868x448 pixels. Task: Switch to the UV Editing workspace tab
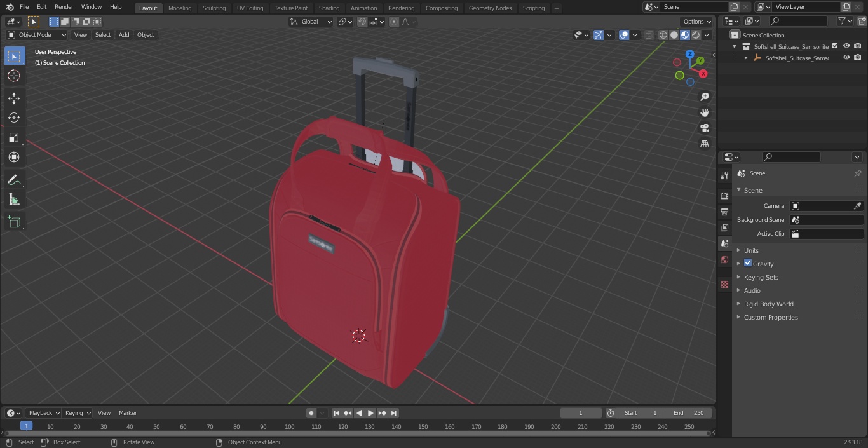(250, 8)
